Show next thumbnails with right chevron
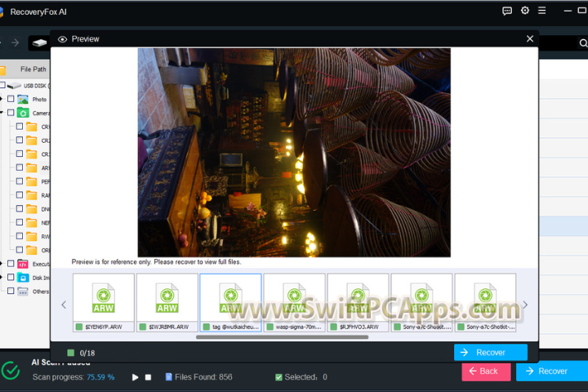588x392 pixels. pos(525,305)
